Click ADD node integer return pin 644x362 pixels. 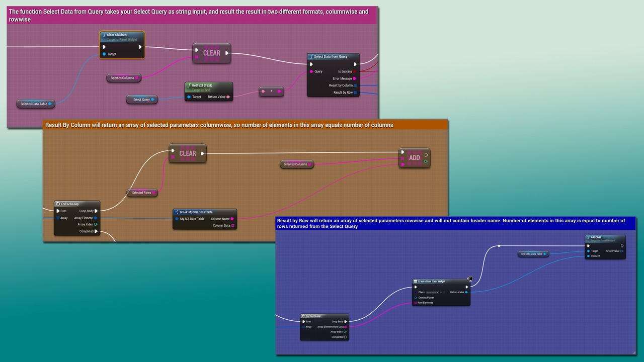[426, 161]
